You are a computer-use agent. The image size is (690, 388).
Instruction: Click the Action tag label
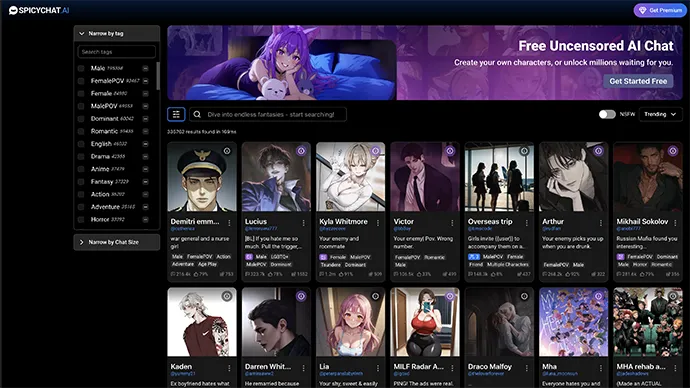tap(100, 194)
